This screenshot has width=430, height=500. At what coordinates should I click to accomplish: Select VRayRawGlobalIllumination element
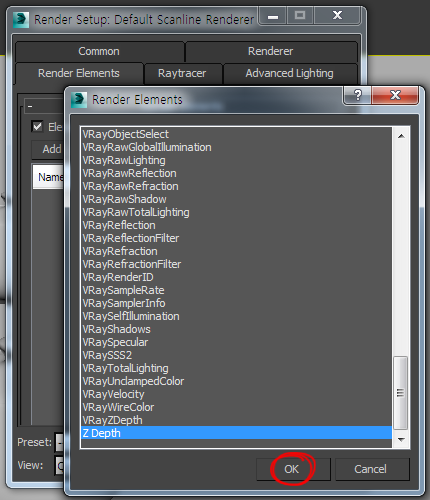236,147
